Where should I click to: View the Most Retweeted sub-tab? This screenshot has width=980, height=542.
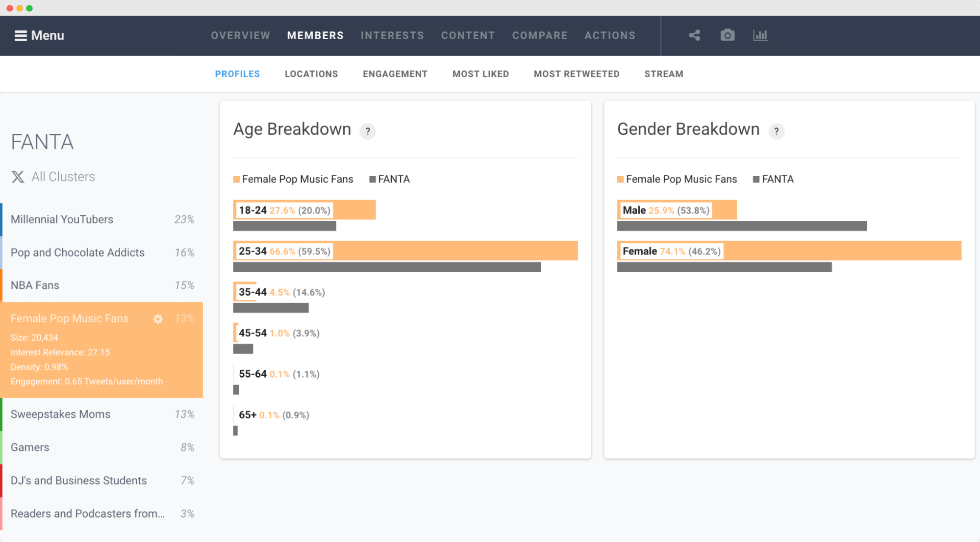(577, 74)
